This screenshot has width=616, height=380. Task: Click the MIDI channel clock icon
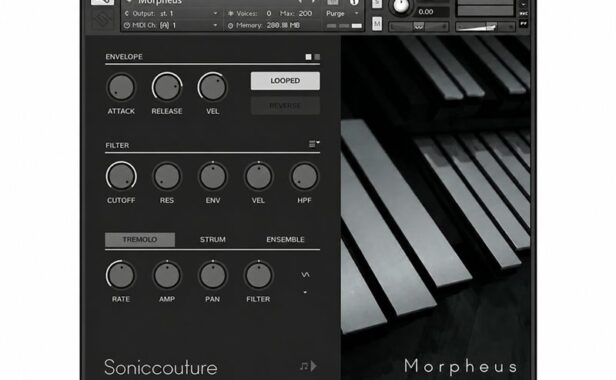tap(126, 25)
